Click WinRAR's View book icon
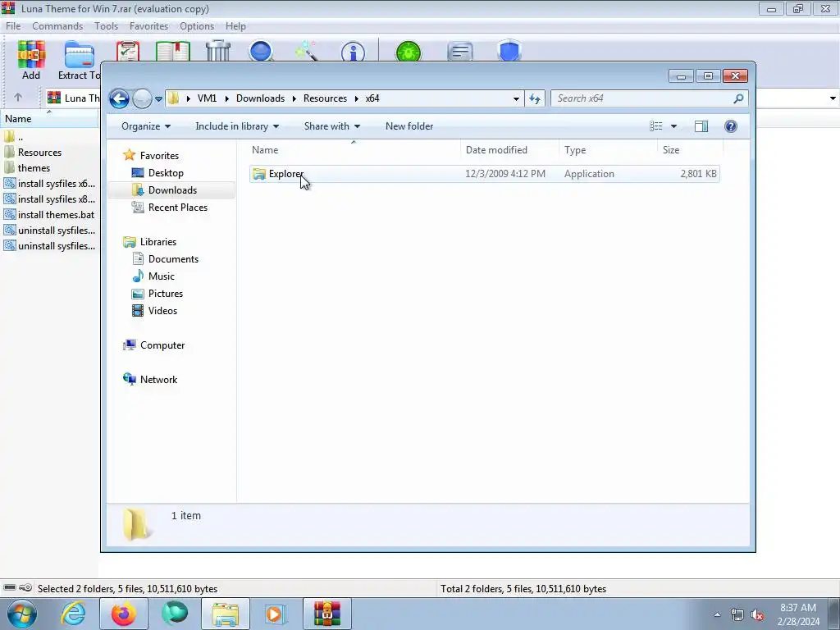Viewport: 840px width, 630px height. (173, 52)
